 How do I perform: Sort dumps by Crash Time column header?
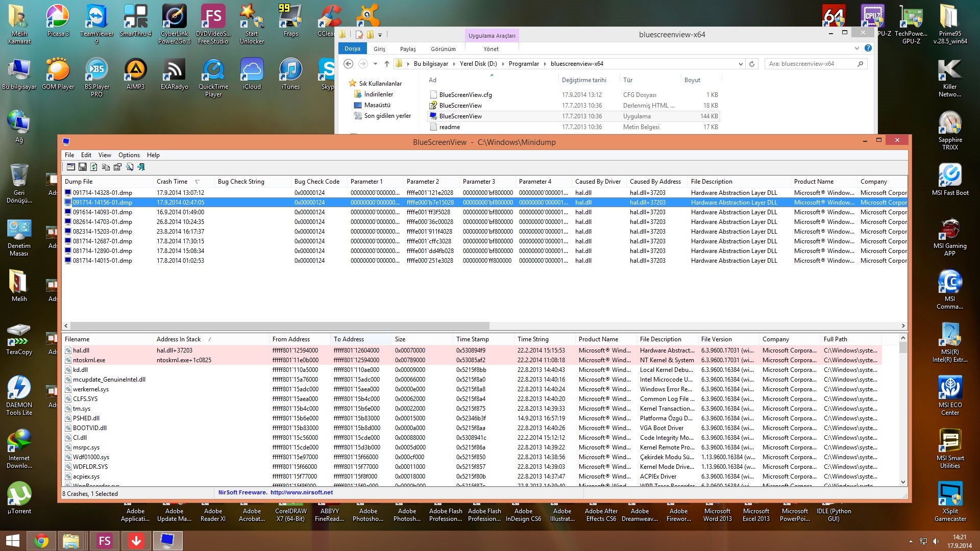click(172, 182)
